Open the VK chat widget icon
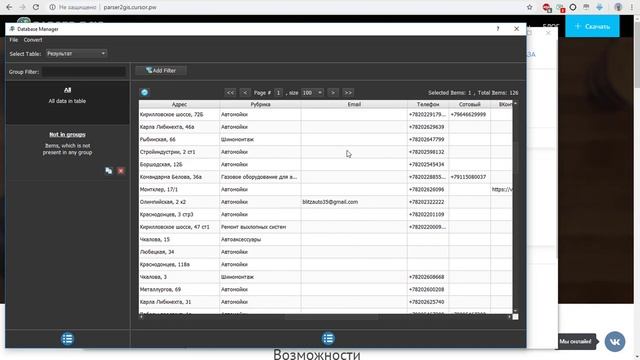This screenshot has width=640, height=360. pos(615,341)
